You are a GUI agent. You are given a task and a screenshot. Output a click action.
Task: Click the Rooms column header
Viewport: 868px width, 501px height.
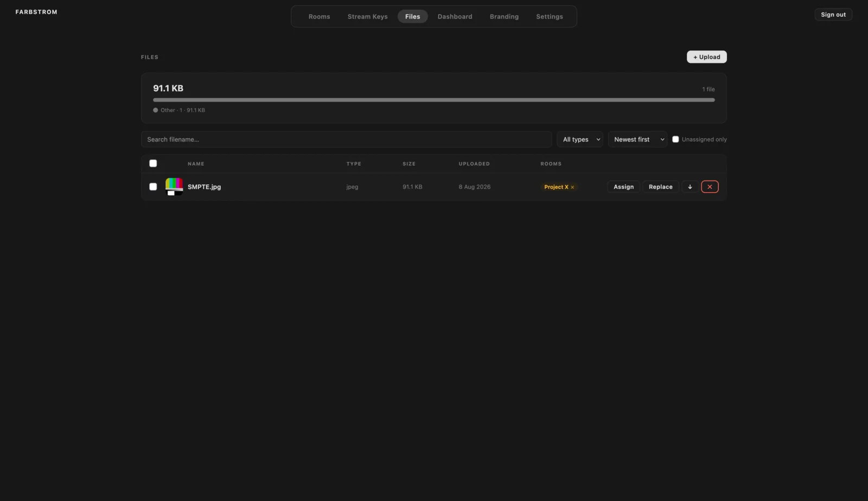click(551, 164)
